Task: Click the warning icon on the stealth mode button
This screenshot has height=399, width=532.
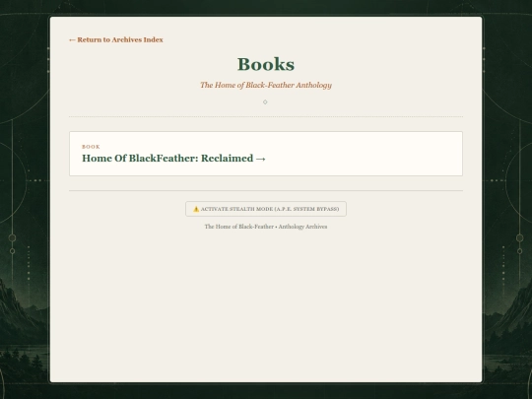Action: [x=196, y=209]
